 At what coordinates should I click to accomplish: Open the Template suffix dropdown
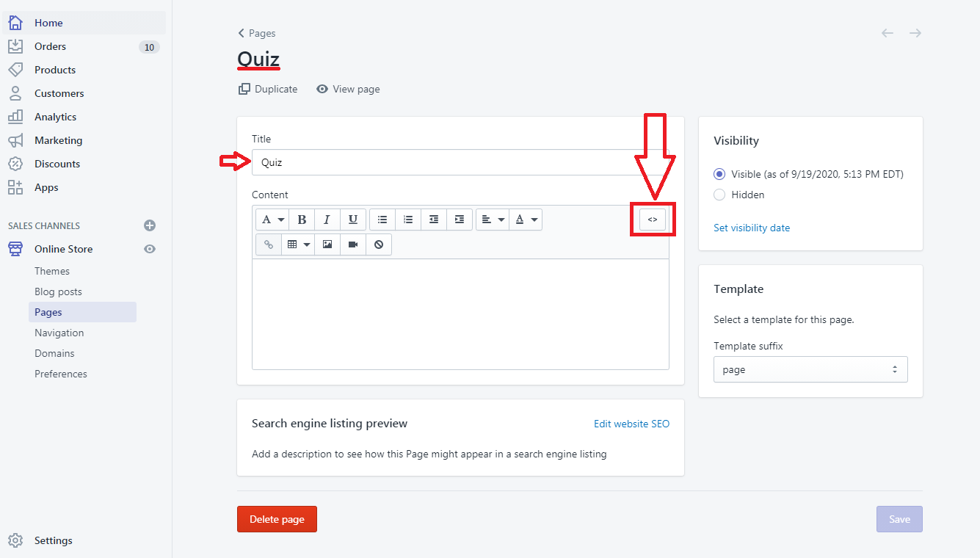point(810,369)
